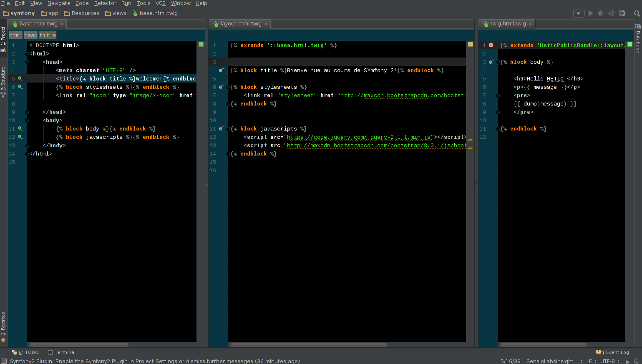Screen dimensions: 642x364
Task: Click horizontal scrollbar of base.html.twig editor
Action: pos(79,345)
